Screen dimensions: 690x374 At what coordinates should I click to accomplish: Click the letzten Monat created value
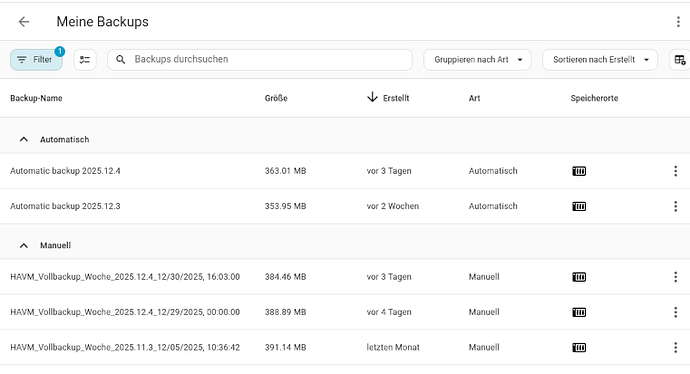[393, 347]
